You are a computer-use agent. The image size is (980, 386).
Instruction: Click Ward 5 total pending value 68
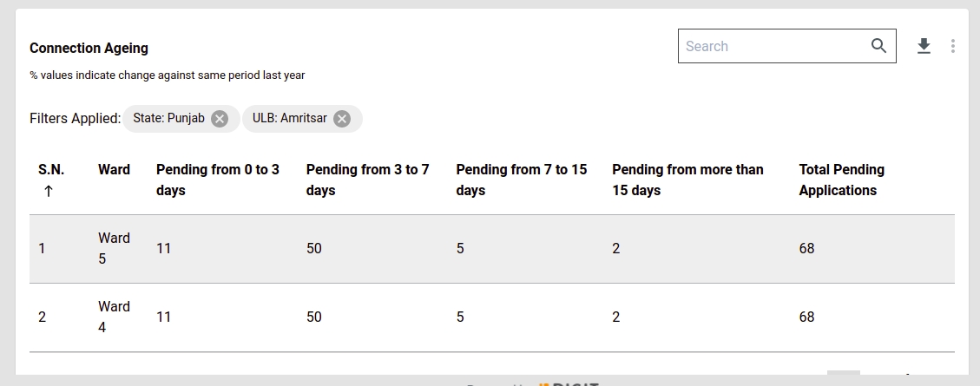[x=806, y=249]
